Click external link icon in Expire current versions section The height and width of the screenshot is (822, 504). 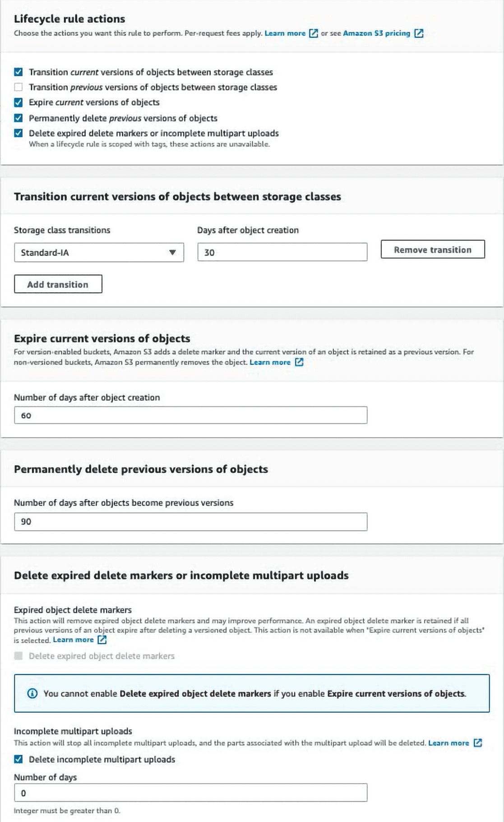click(x=299, y=362)
